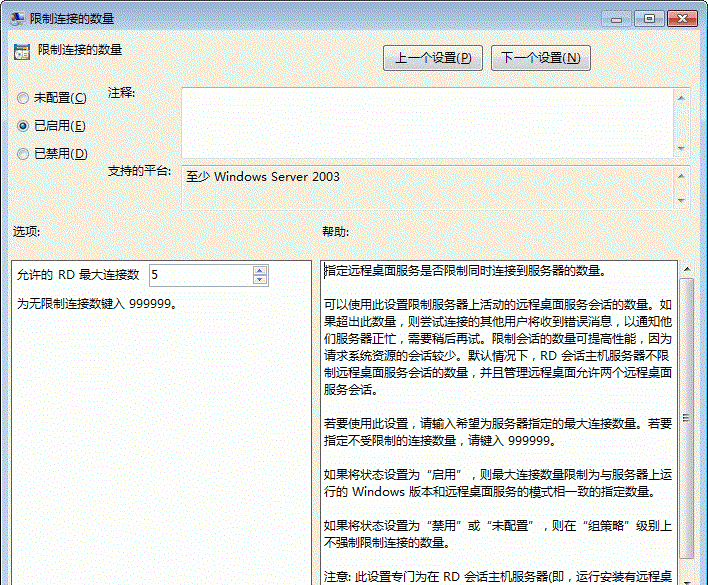This screenshot has width=708, height=585.
Task: Increase RD max connections with up spinner
Action: pyautogui.click(x=260, y=270)
